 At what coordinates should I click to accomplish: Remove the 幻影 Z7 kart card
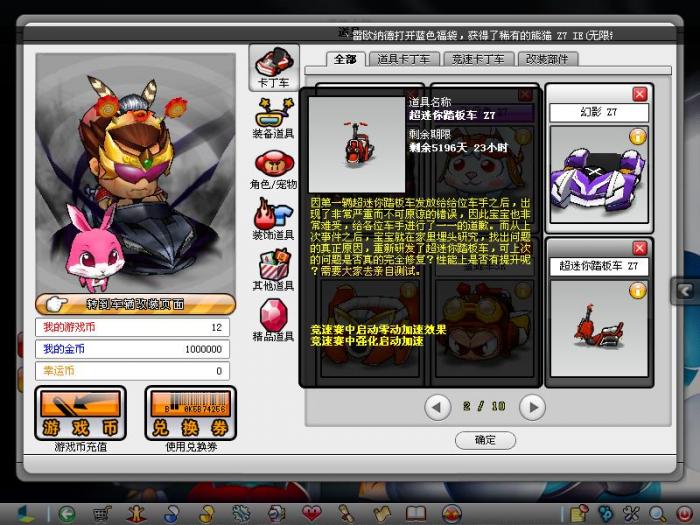640,94
